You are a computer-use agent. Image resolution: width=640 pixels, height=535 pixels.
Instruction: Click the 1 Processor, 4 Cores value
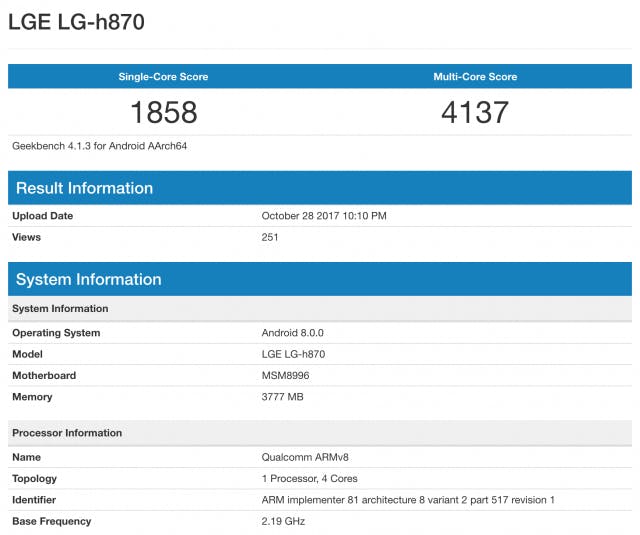[309, 479]
